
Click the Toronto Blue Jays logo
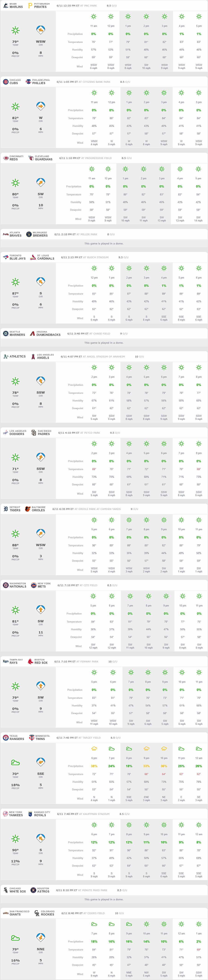[6, 257]
